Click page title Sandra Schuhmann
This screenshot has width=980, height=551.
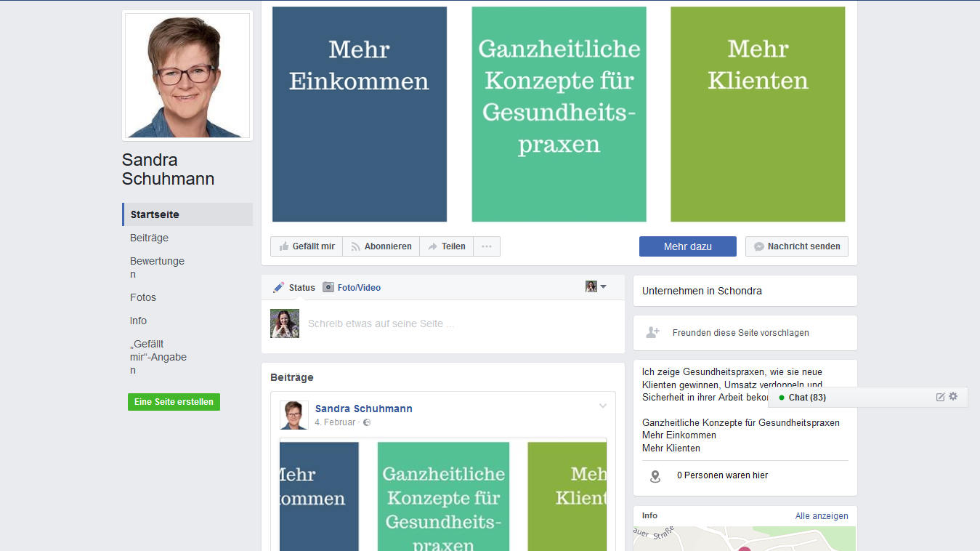168,169
